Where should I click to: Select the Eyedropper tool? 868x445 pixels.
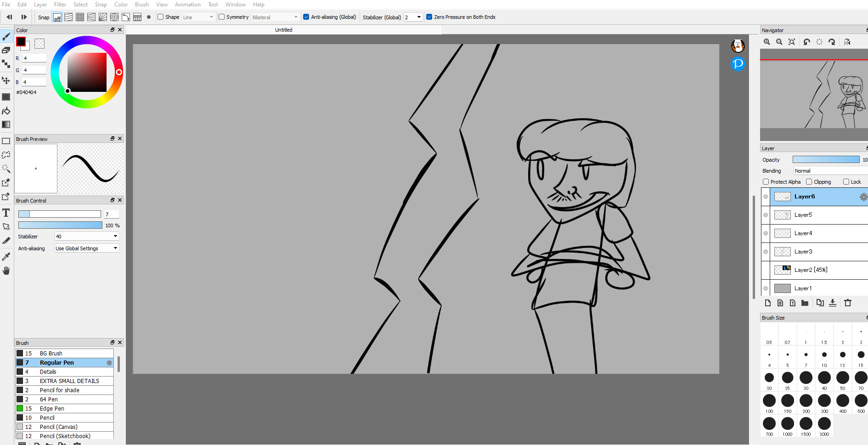point(6,256)
